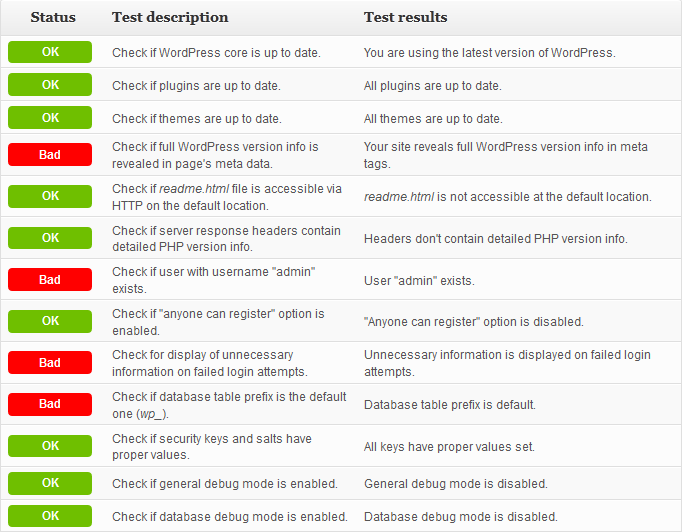
Task: Click the OK status beside plugins up-to-date check
Action: (50, 85)
